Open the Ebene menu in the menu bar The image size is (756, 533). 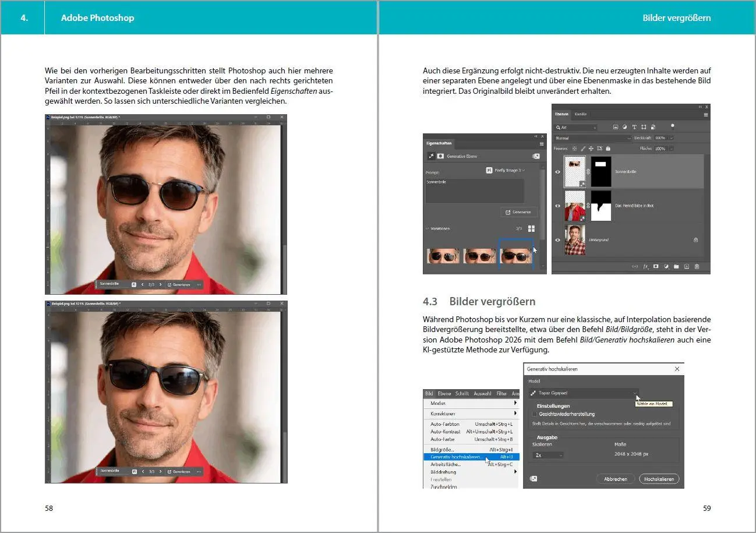tap(444, 393)
